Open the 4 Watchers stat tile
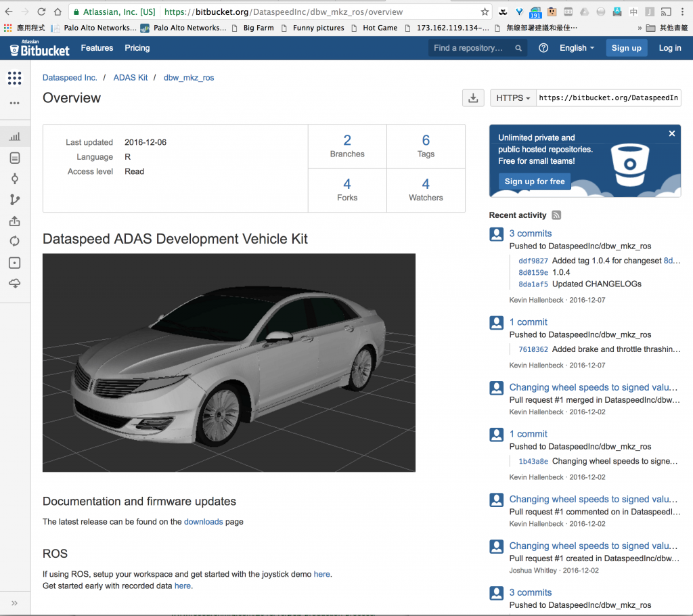Image resolution: width=693 pixels, height=616 pixels. 426,190
